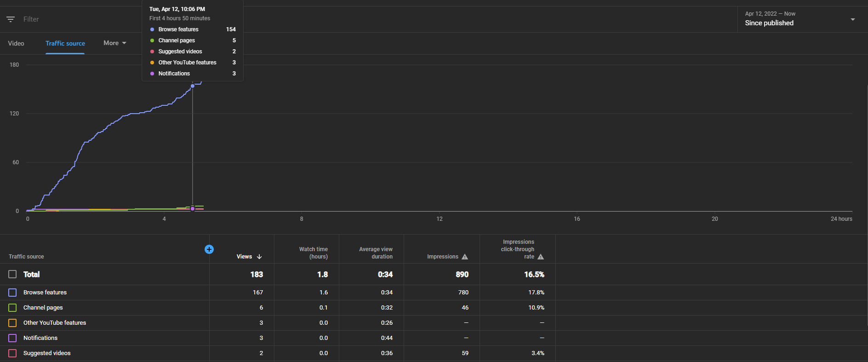This screenshot has height=362, width=868.
Task: Click the x-axis label 20
Action: 715,219
